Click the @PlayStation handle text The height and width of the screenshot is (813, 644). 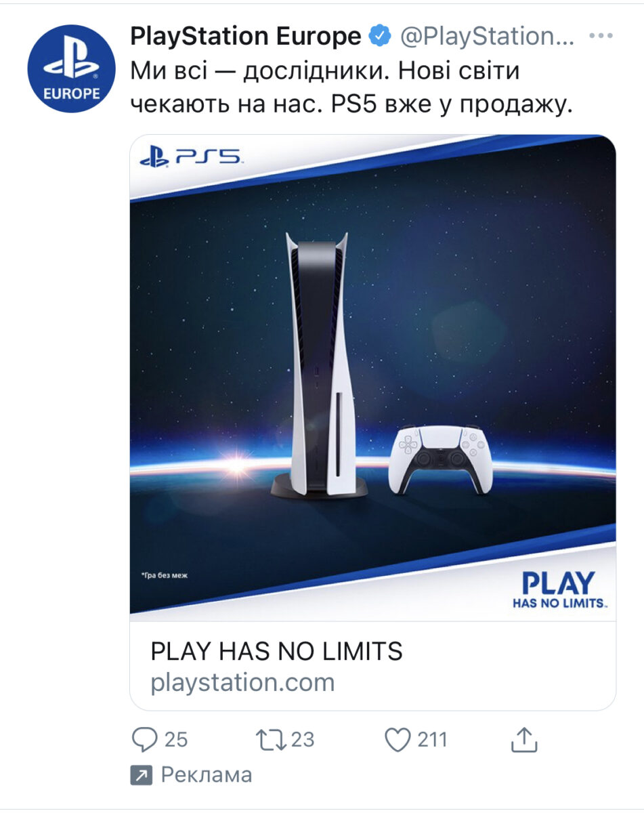point(487,37)
